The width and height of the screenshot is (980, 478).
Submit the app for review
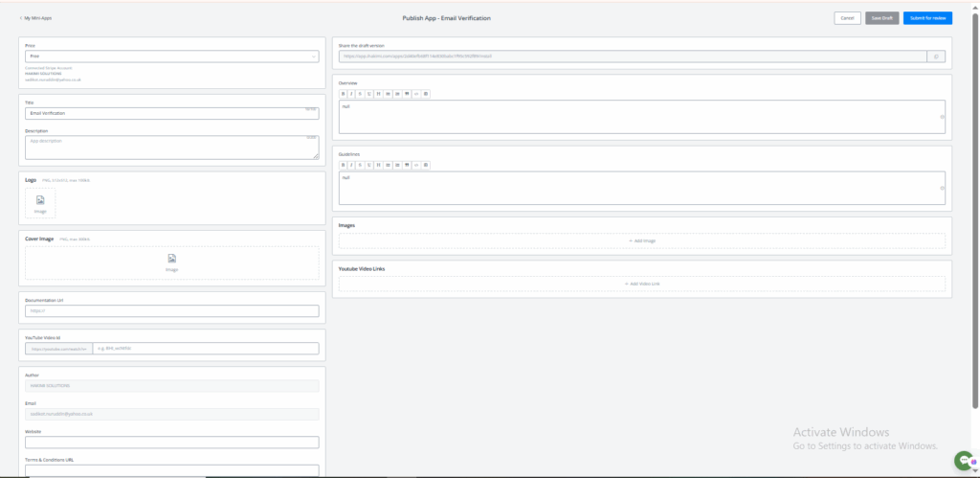[x=927, y=18]
